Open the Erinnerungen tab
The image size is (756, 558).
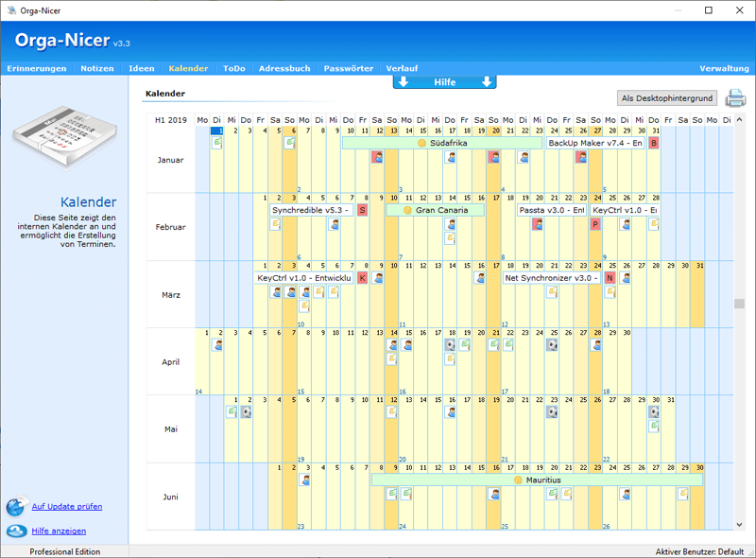coord(36,69)
